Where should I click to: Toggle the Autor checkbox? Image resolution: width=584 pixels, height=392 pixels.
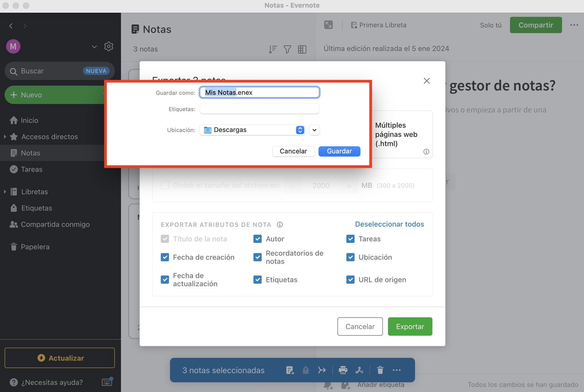coord(258,239)
